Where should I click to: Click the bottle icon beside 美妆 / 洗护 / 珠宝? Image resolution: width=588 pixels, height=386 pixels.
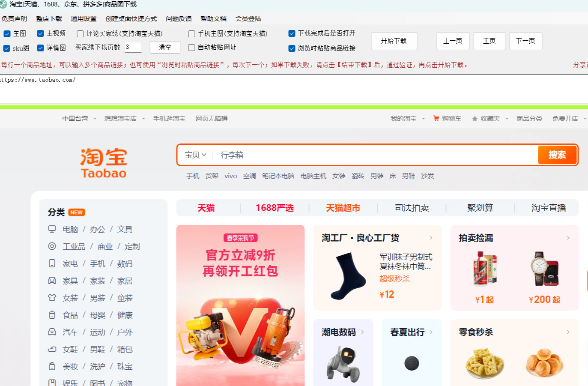pos(52,366)
